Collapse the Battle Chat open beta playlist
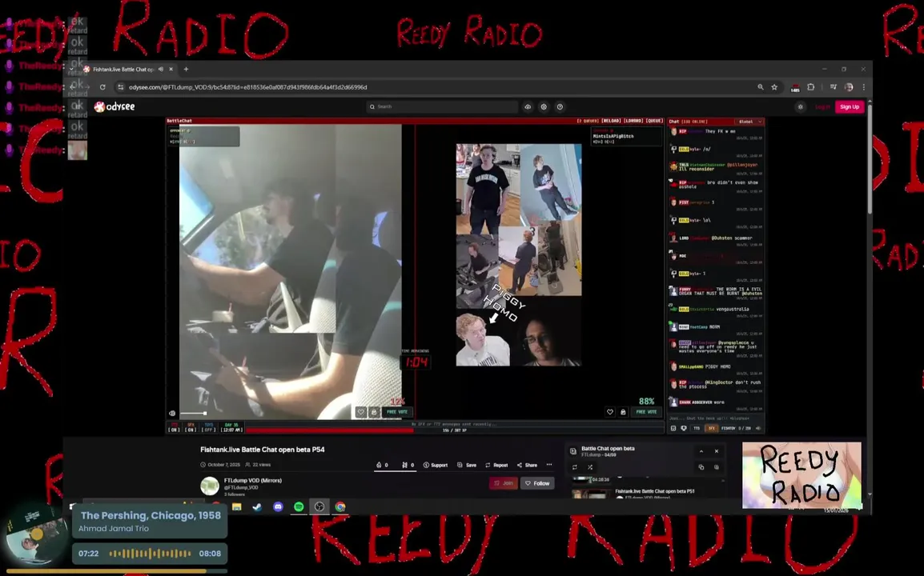The width and height of the screenshot is (924, 576). click(x=701, y=451)
